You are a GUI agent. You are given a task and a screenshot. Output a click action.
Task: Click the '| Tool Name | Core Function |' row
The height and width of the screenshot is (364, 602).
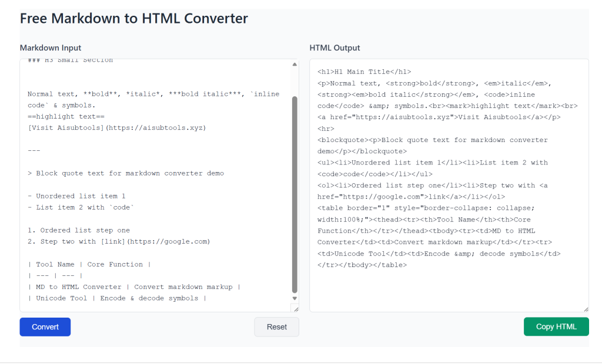click(89, 264)
